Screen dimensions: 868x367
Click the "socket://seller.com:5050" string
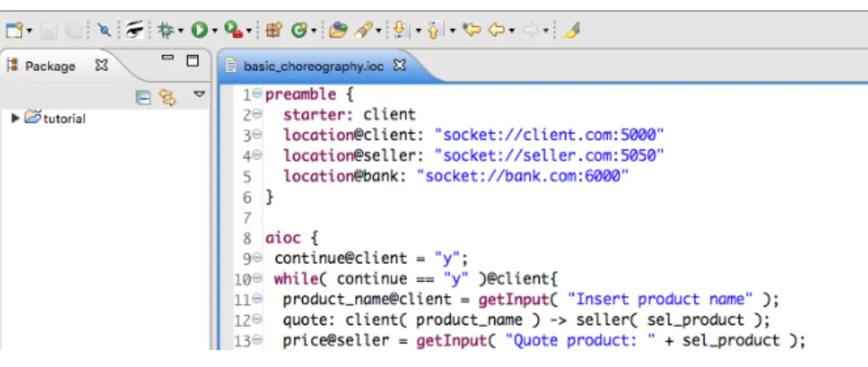click(x=549, y=156)
